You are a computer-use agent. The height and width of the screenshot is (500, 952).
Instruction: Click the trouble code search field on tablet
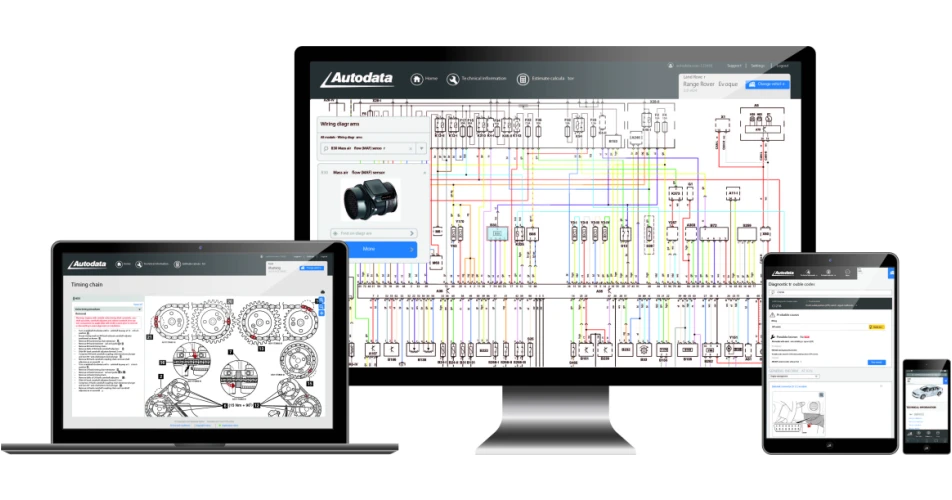click(x=831, y=292)
